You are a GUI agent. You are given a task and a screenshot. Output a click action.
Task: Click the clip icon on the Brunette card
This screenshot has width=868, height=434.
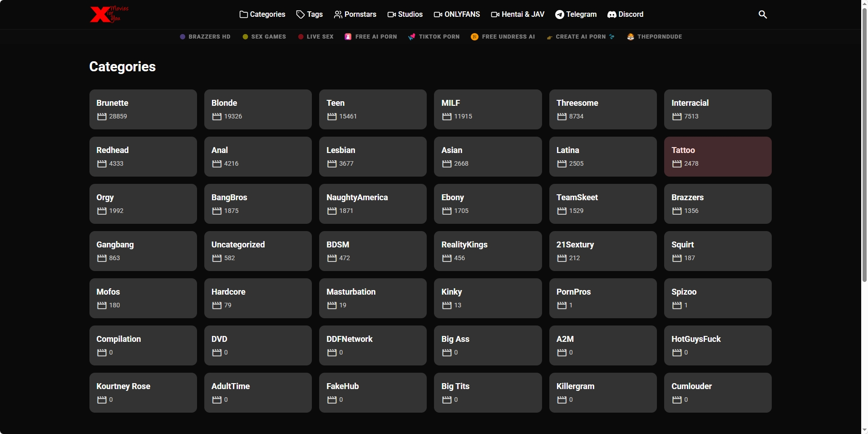click(x=102, y=117)
